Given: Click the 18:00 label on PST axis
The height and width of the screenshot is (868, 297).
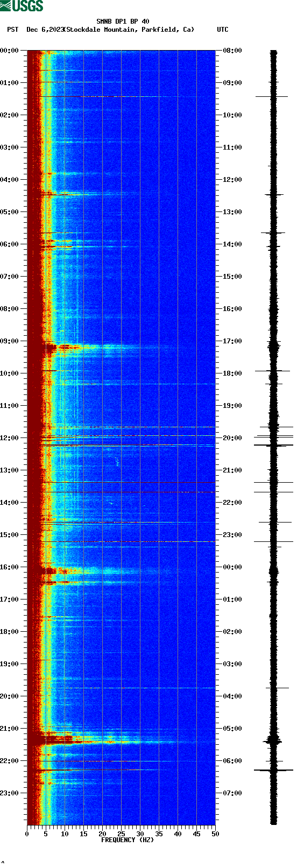Looking at the screenshot, I should pyautogui.click(x=10, y=632).
